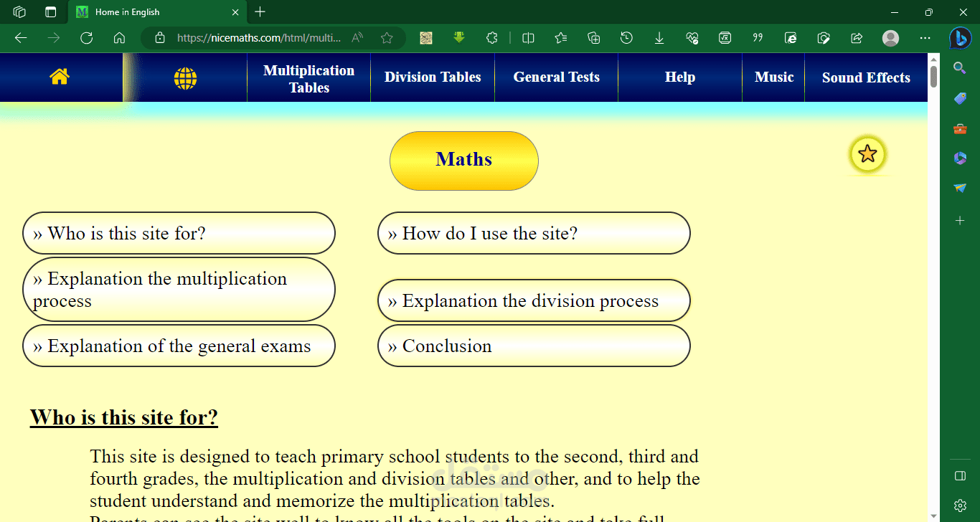Open the Downloads icon
This screenshot has width=980, height=522.
click(x=659, y=38)
